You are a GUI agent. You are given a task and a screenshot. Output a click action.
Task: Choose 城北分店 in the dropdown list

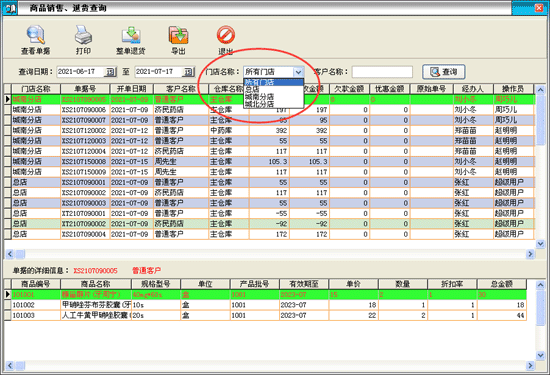(274, 104)
